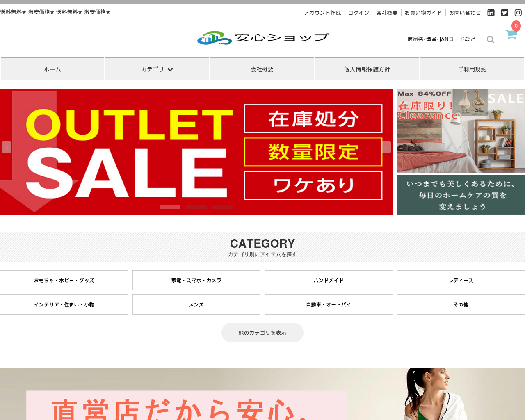This screenshot has width=525, height=420.
Task: Click the アカウント作成 link
Action: tap(322, 13)
